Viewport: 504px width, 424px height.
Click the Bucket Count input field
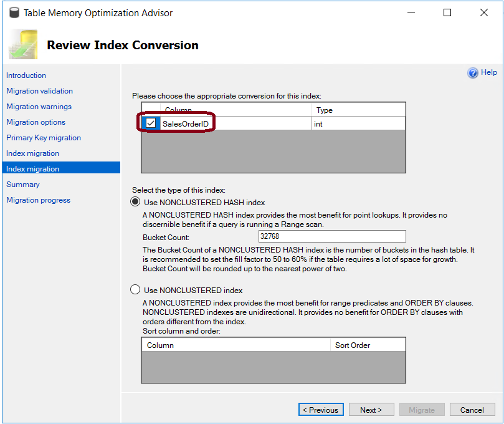(332, 236)
